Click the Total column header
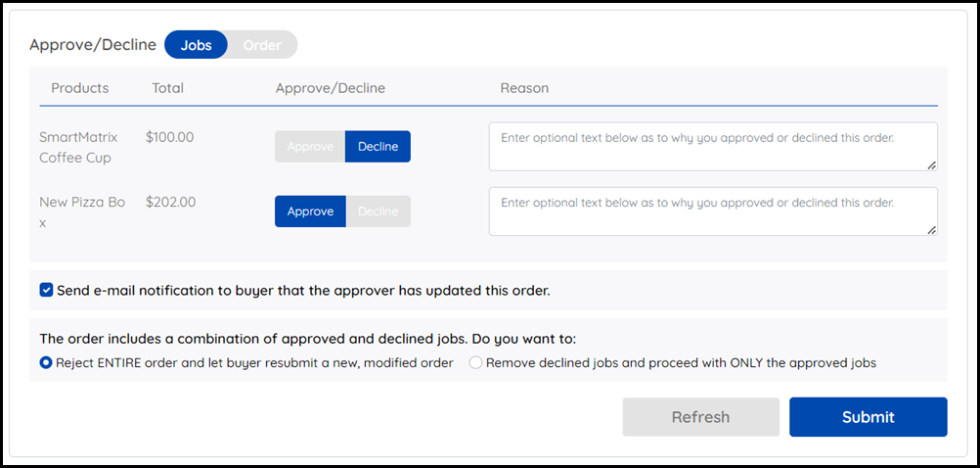This screenshot has width=980, height=468. coord(168,88)
